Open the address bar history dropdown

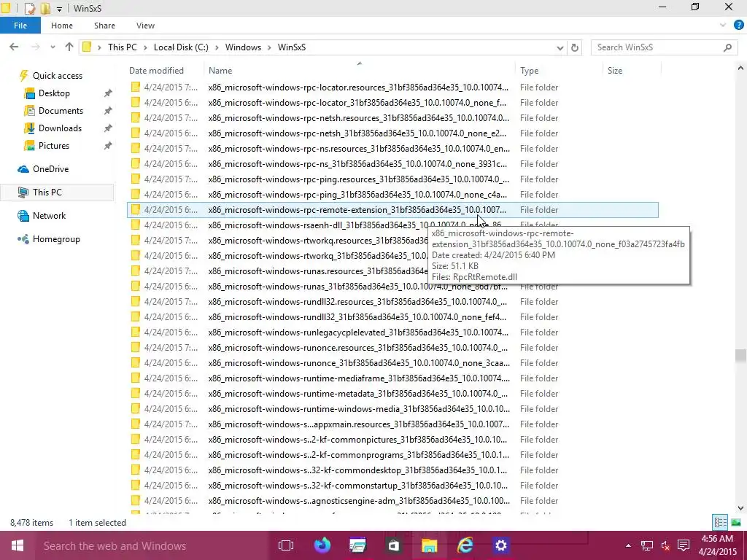click(560, 47)
